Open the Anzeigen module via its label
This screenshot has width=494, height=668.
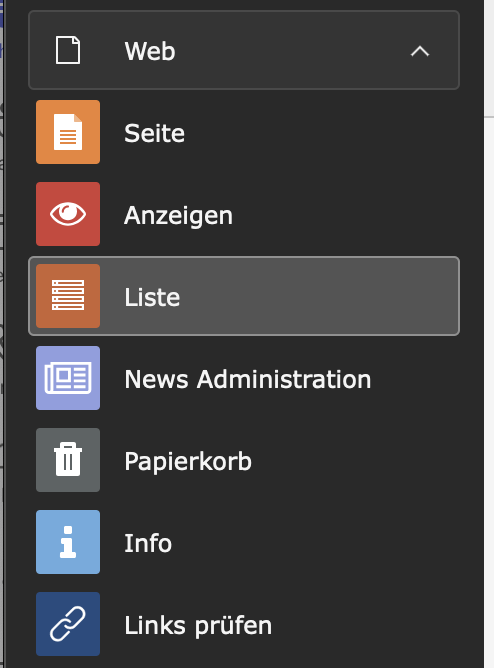(x=178, y=216)
